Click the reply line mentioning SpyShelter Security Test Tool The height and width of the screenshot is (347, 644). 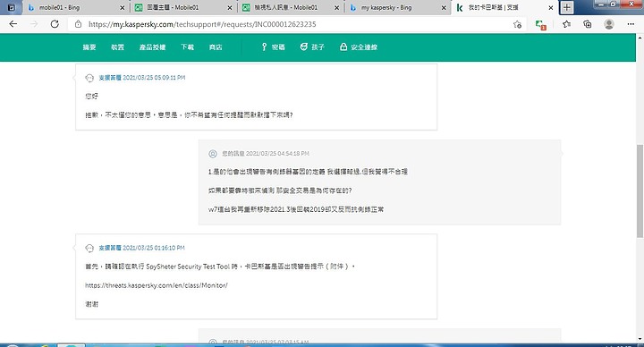220,267
